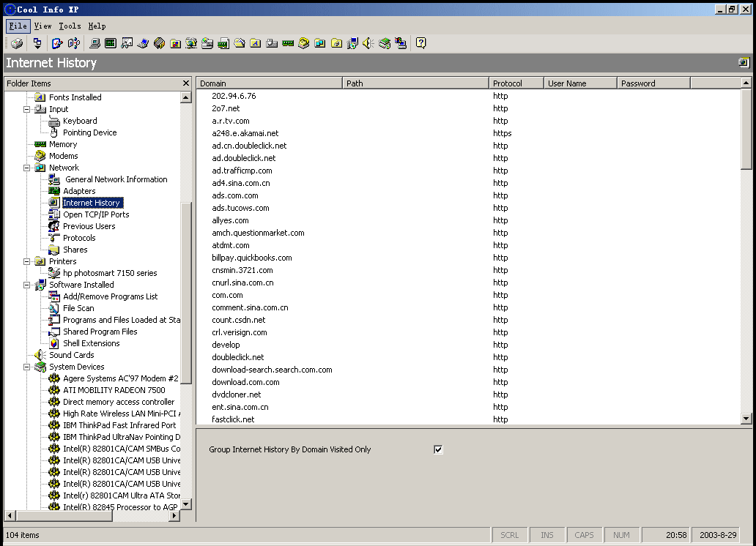This screenshot has width=756, height=546.
Task: Click the green memory stick toolbar icon
Action: 288,43
